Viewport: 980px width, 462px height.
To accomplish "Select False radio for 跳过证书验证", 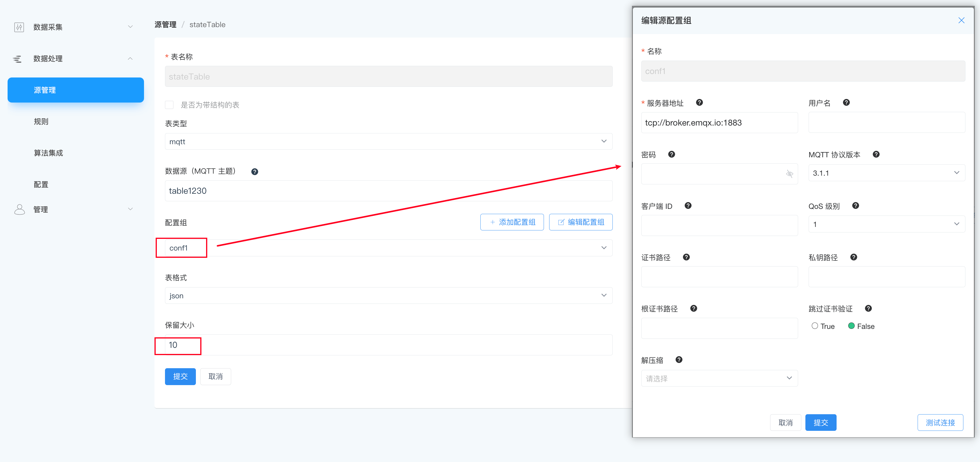I will (x=851, y=325).
